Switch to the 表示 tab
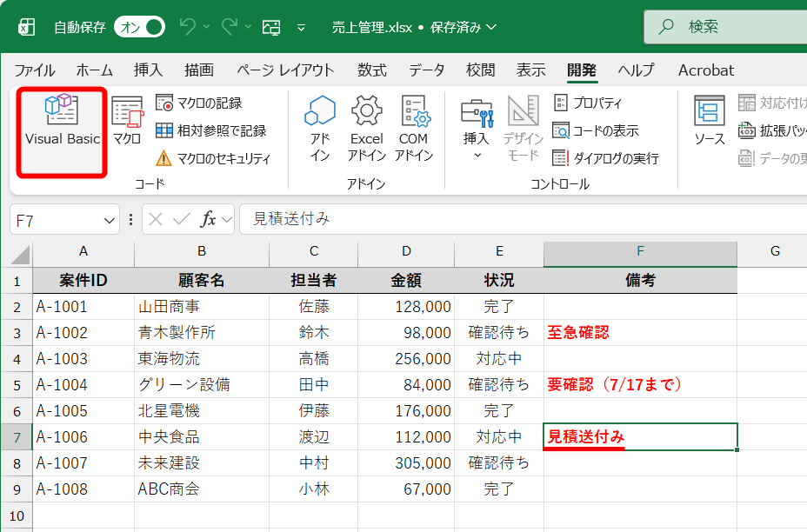The height and width of the screenshot is (532, 807). click(531, 70)
